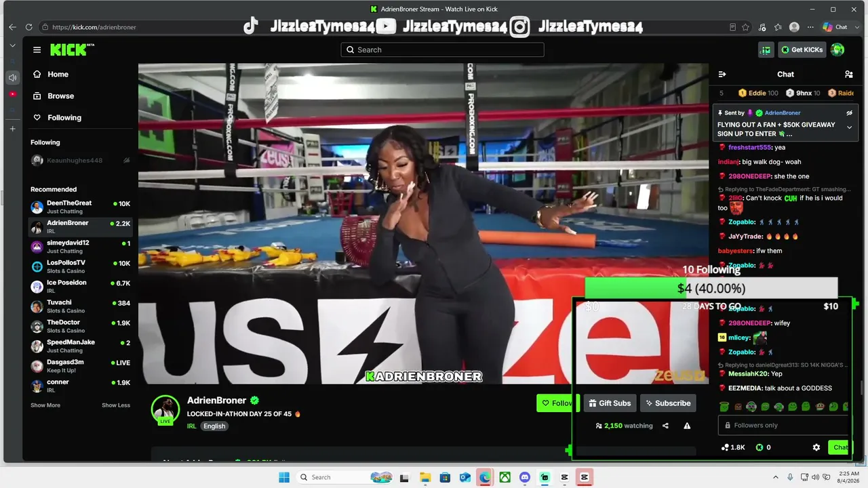868x488 pixels.
Task: Reload the browser page
Action: coord(28,27)
